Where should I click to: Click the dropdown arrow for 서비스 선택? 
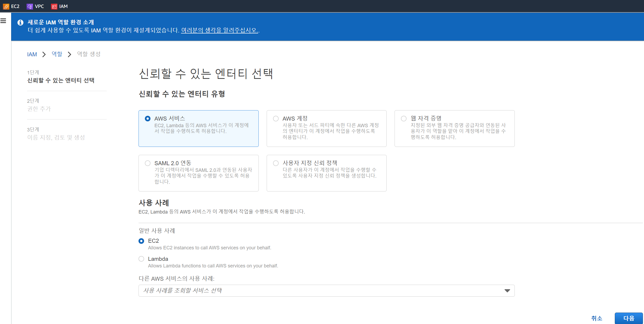tap(507, 291)
